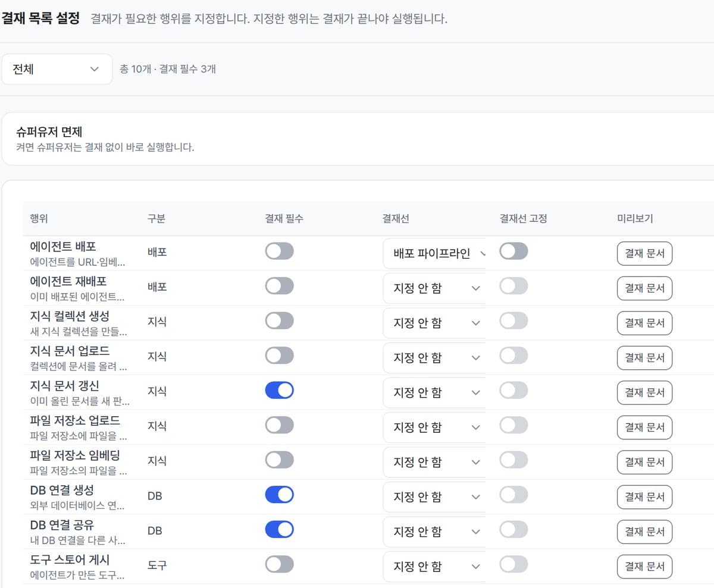Select the DB 연결 공유 row title
This screenshot has height=588, width=714.
62,524
